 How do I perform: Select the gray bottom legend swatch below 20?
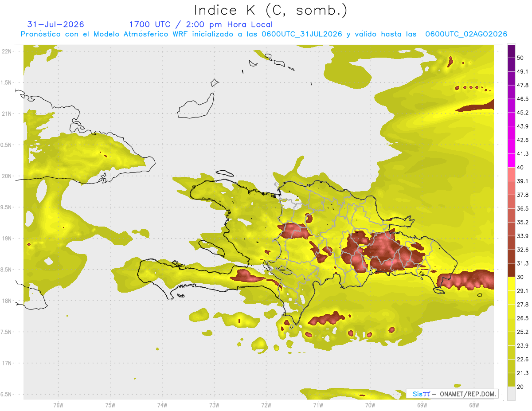click(x=511, y=393)
